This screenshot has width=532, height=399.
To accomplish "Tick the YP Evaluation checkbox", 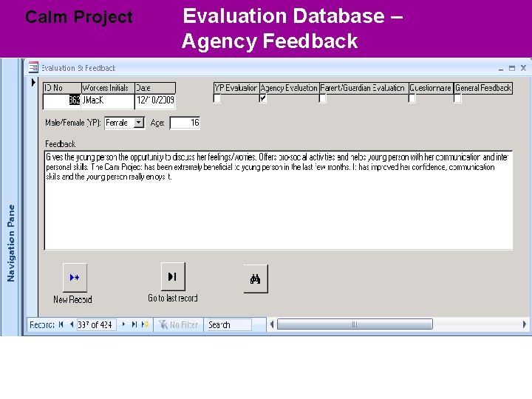I will tap(216, 98).
